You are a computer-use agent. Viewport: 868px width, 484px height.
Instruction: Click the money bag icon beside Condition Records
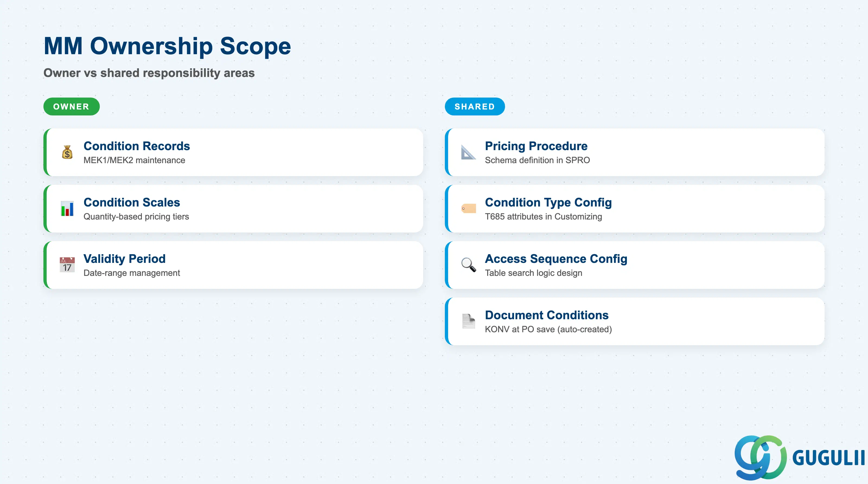pyautogui.click(x=67, y=152)
